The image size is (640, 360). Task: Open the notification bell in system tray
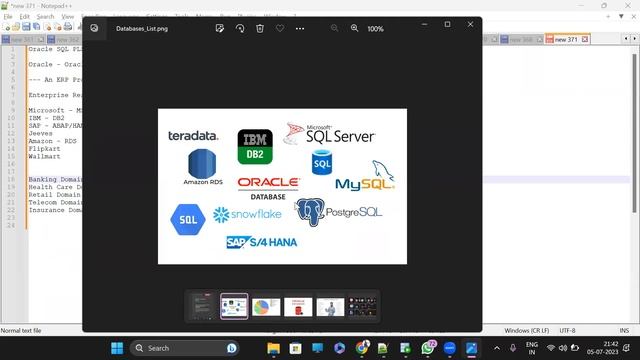627,348
